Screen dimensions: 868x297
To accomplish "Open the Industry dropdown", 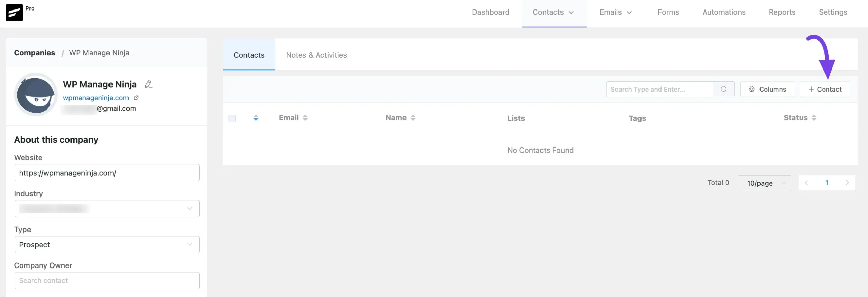I will [107, 209].
